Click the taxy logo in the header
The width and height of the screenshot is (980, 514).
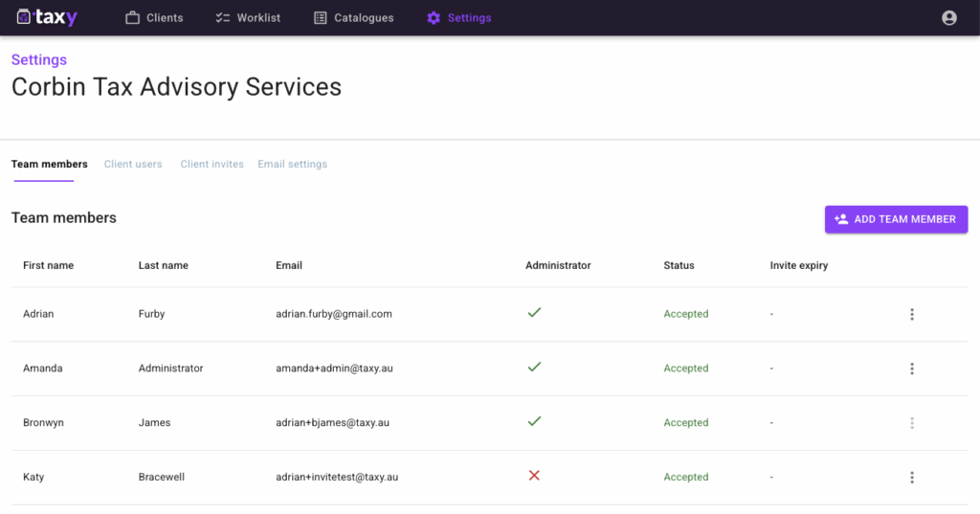pos(48,17)
